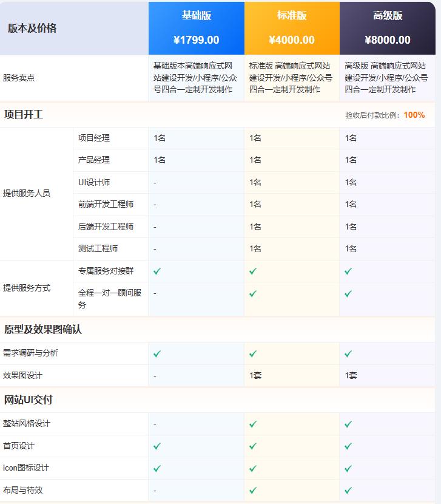This screenshot has width=441, height=504.
Task: Click the 高级版 checkmark for 需求调研与分析
Action: (348, 353)
